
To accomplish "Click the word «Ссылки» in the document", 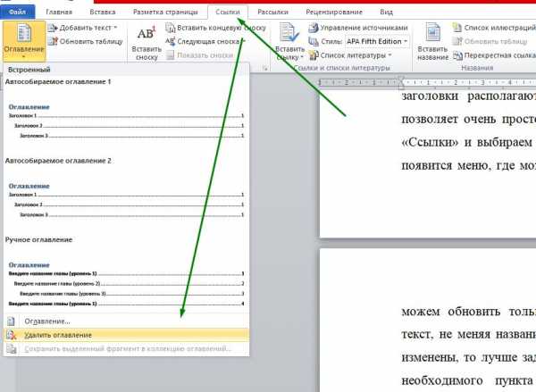I will 430,142.
